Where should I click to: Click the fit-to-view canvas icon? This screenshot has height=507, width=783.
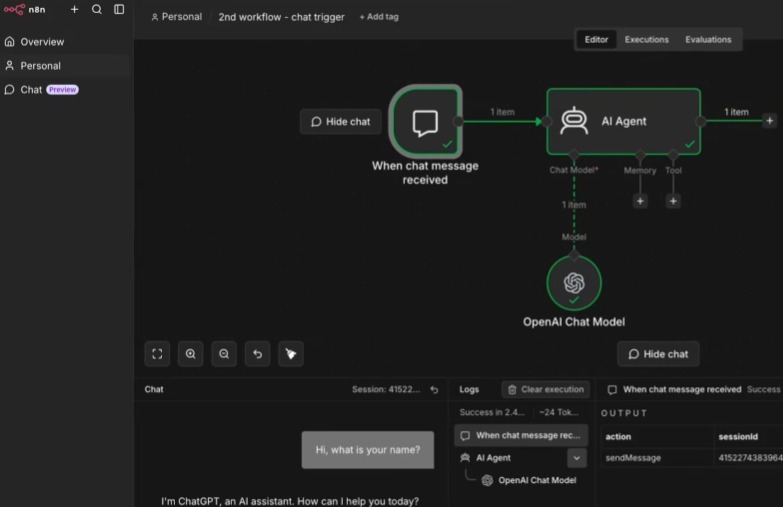pyautogui.click(x=157, y=354)
